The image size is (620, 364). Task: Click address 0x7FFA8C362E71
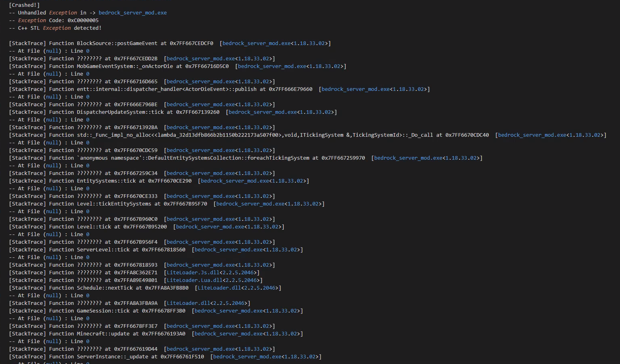click(x=136, y=273)
